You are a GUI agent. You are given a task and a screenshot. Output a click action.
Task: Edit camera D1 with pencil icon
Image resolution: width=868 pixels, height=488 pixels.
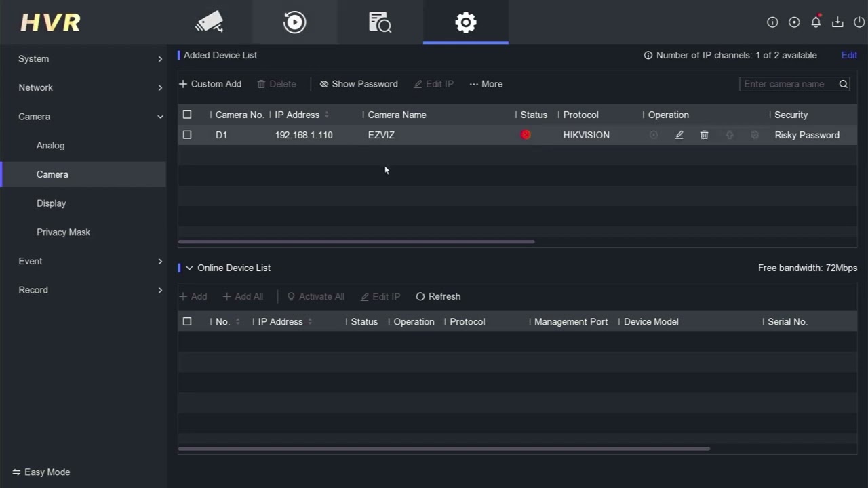(679, 135)
